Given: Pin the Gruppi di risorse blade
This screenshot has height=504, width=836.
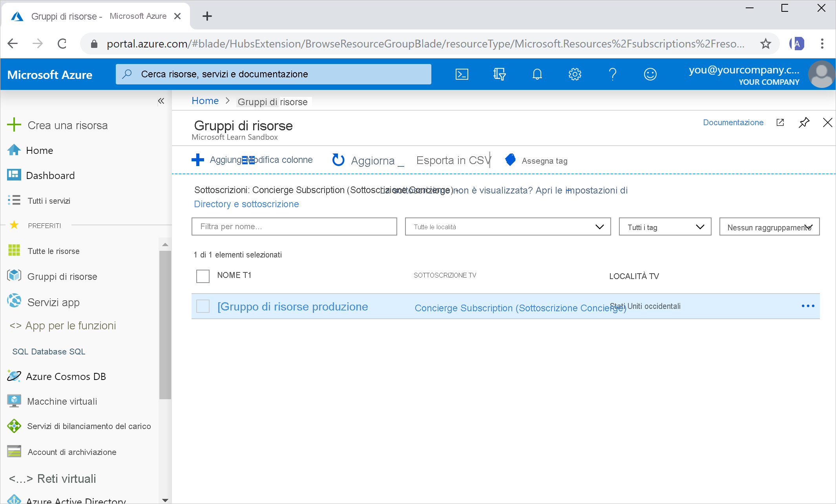Looking at the screenshot, I should click(804, 122).
